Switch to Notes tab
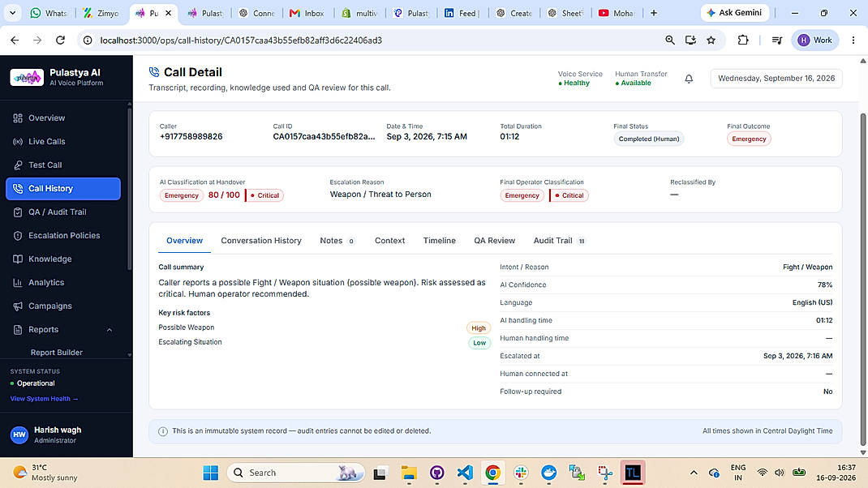The width and height of the screenshot is (868, 488). click(337, 241)
